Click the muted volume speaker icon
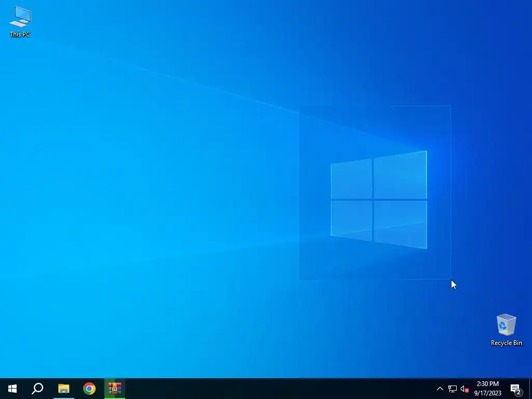This screenshot has width=532, height=399. 465,389
